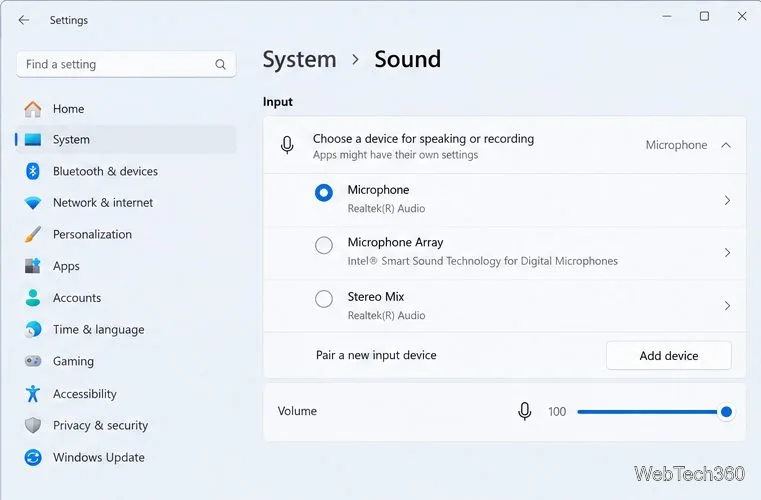Go to Network & internet settings

tap(126, 202)
